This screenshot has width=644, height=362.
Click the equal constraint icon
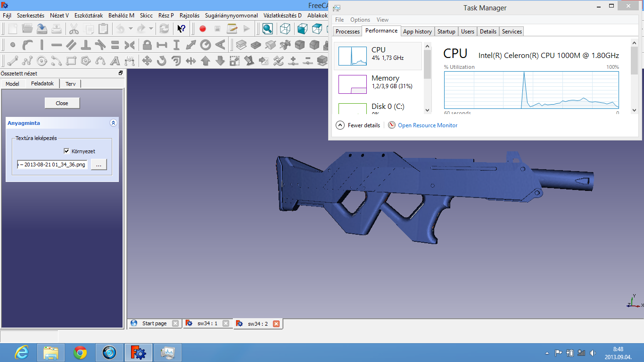coord(115,45)
